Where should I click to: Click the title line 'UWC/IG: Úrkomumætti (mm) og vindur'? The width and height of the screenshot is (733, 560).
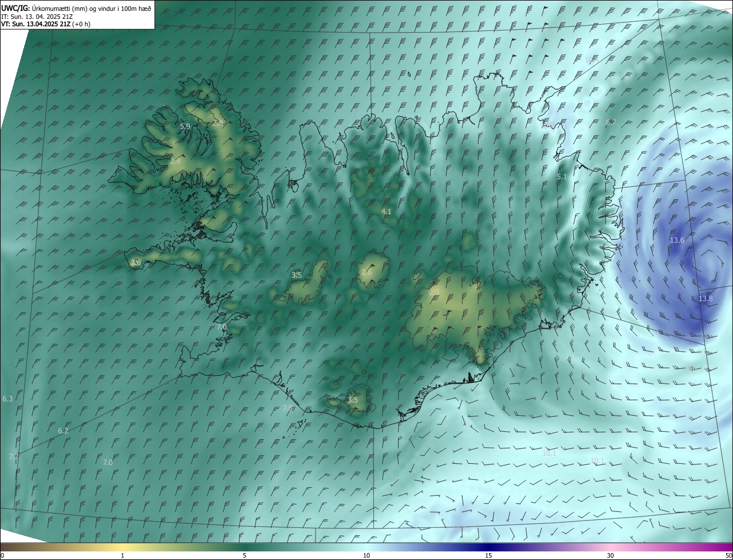tap(76, 8)
